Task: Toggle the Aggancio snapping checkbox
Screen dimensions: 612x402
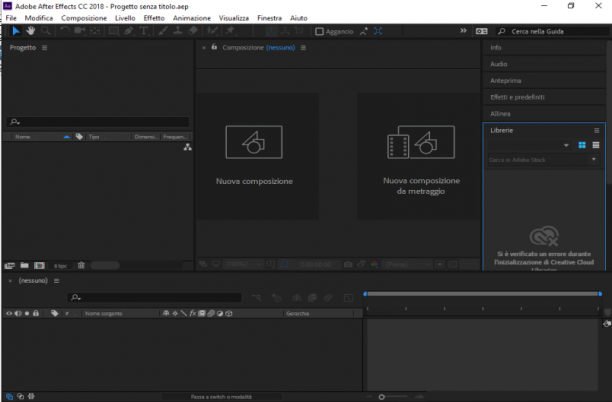Action: point(319,32)
